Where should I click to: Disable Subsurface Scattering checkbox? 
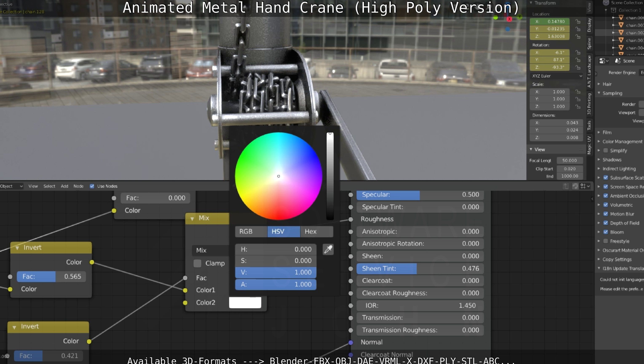click(x=605, y=178)
